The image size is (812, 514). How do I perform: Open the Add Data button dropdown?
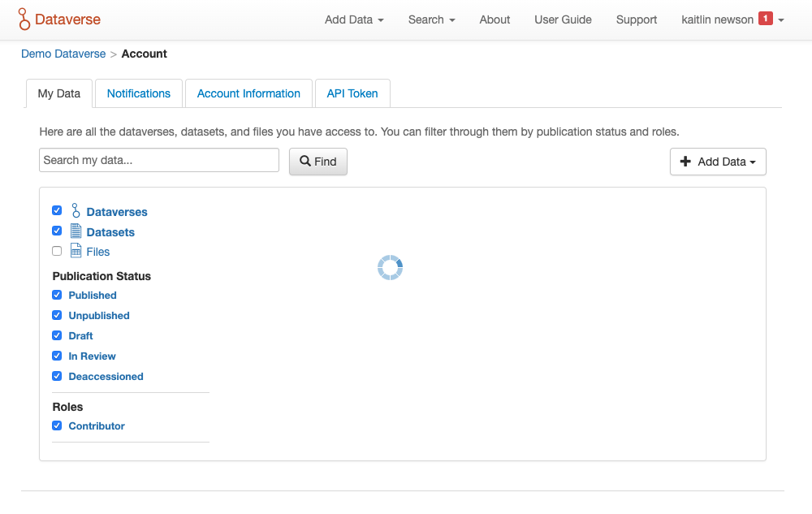[718, 162]
